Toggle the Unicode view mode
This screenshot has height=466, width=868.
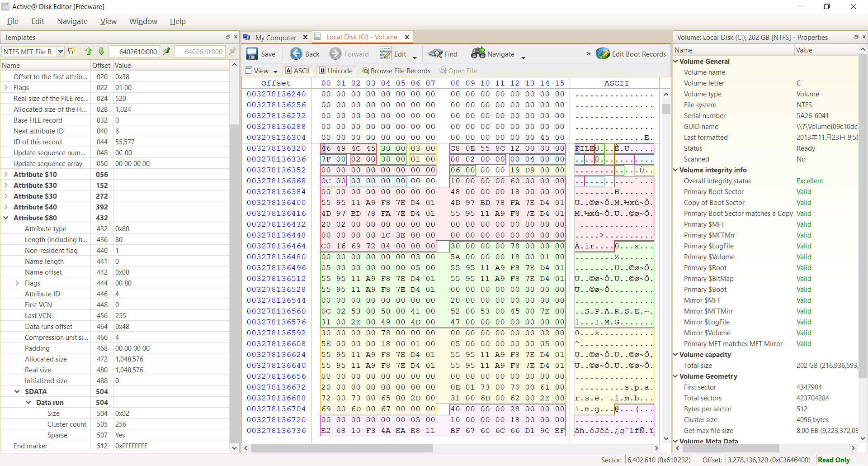click(x=336, y=71)
